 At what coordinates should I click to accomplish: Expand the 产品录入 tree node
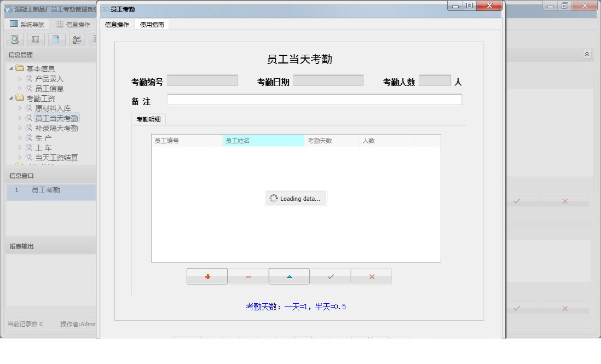[21, 78]
